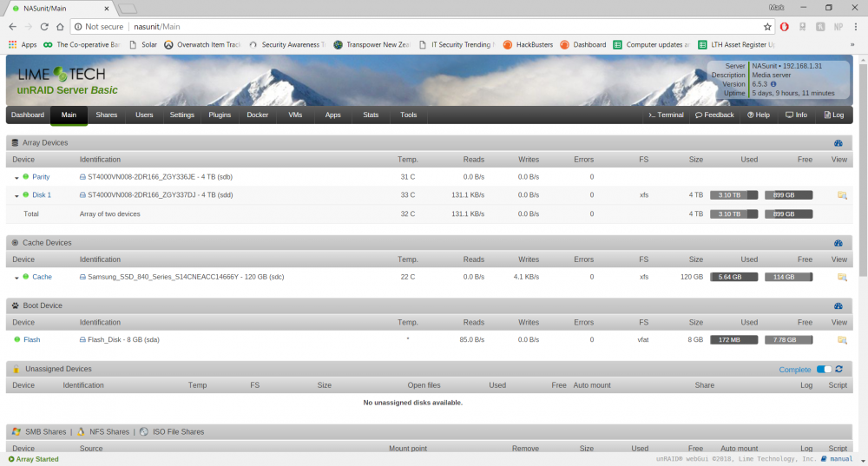Image resolution: width=868 pixels, height=466 pixels.
Task: Launch the Terminal from the nav bar
Action: [x=666, y=115]
